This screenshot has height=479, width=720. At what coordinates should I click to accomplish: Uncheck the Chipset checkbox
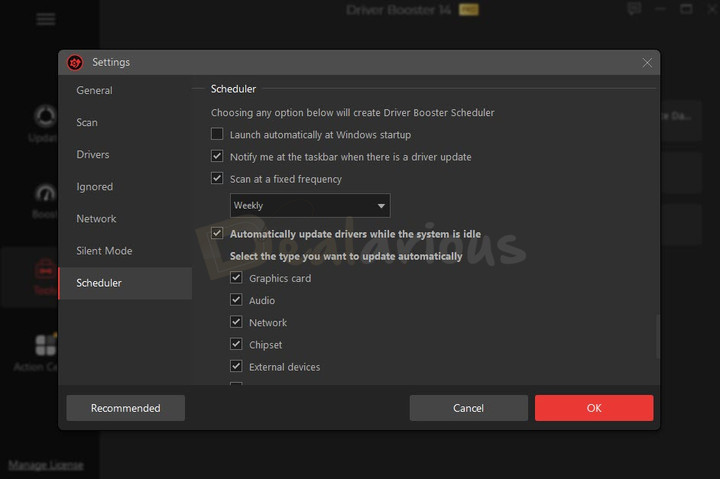click(x=236, y=344)
